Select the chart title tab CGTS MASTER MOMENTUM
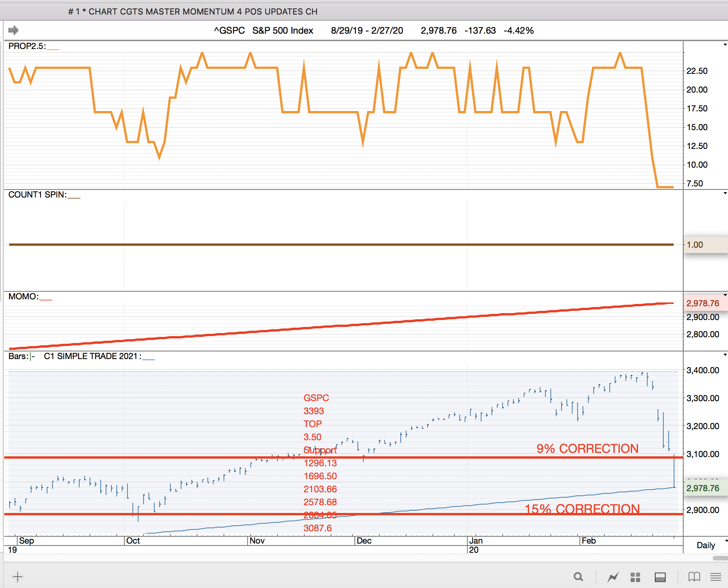 tap(193, 11)
